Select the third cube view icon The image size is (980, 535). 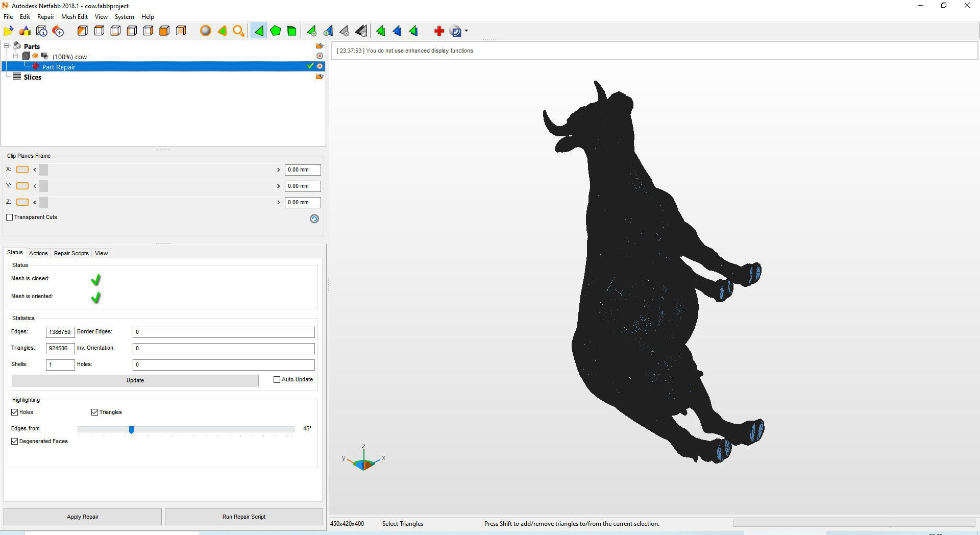pyautogui.click(x=115, y=31)
